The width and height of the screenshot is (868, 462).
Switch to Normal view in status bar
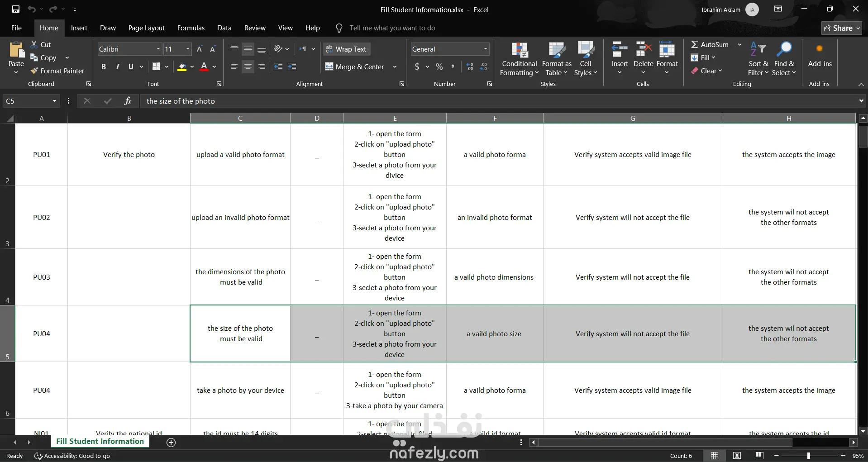click(x=715, y=456)
